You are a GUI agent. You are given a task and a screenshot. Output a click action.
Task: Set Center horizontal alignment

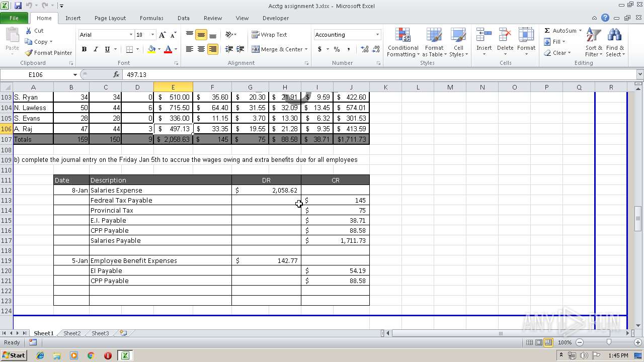tap(201, 49)
